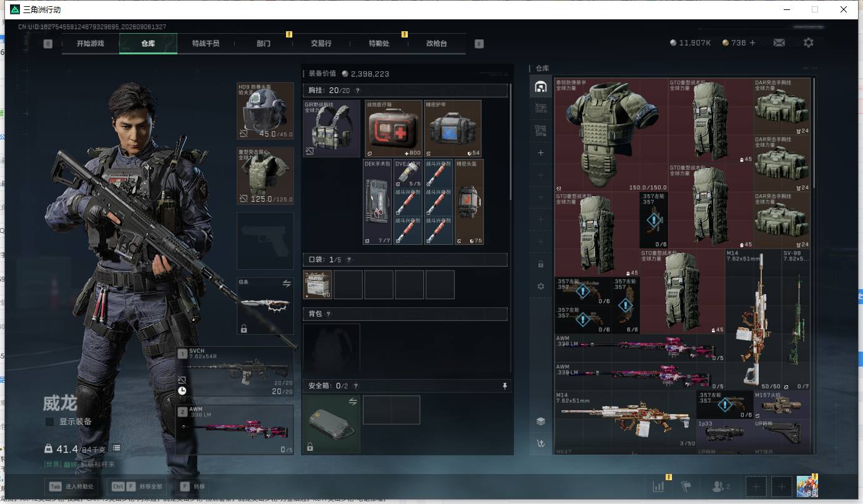The height and width of the screenshot is (504, 863).
Task: Open the statistics bar chart icon
Action: tap(658, 486)
